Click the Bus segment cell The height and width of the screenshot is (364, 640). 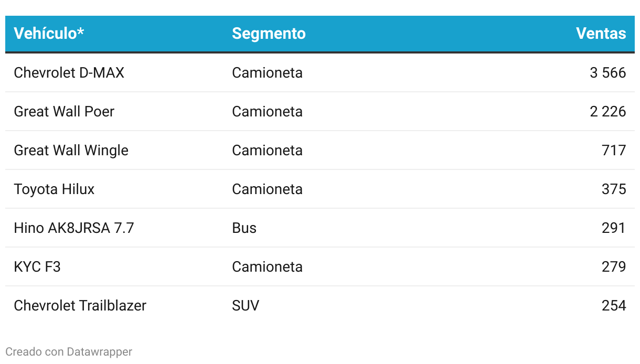[244, 228]
